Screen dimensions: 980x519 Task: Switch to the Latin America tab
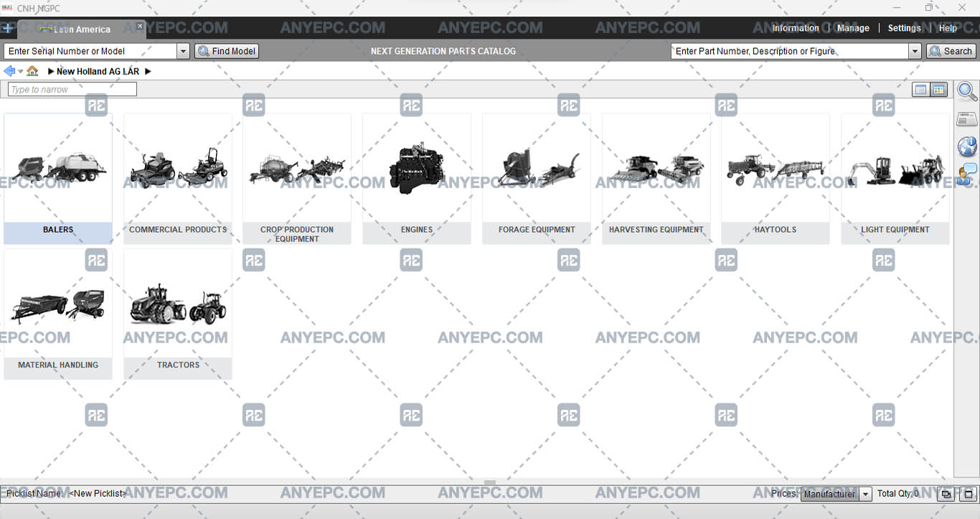[x=82, y=29]
